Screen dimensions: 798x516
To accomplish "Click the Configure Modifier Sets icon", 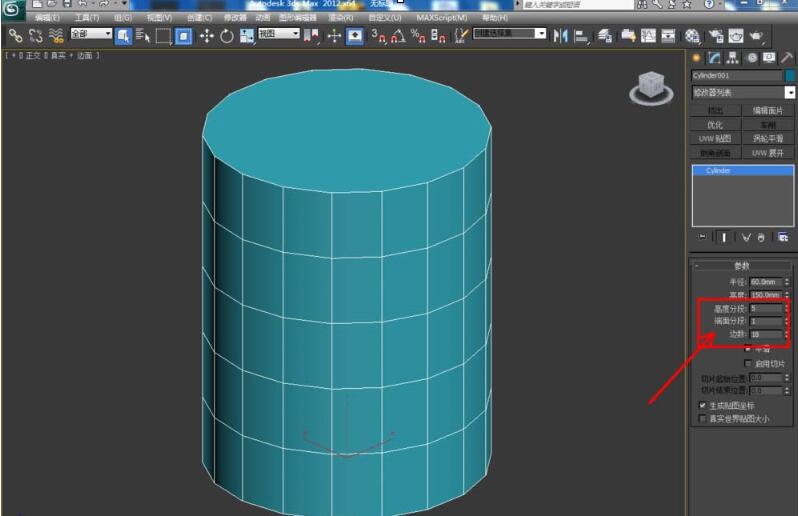I will click(x=783, y=237).
